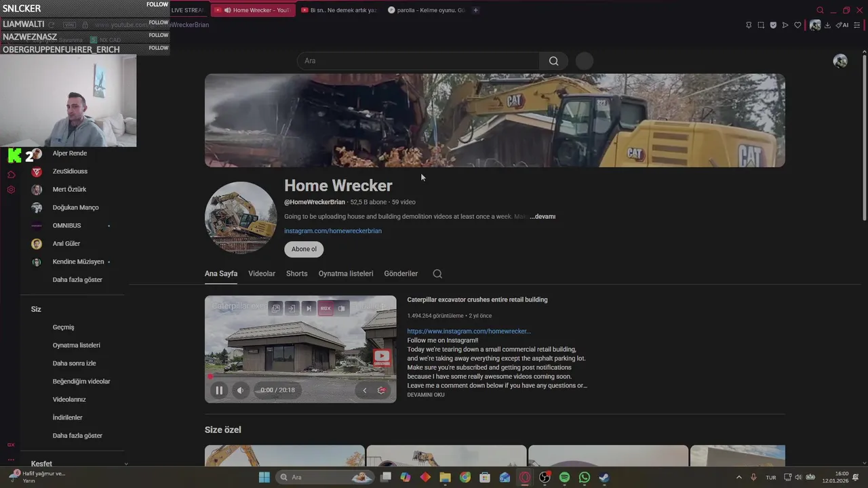868x488 pixels.
Task: Open OBS Studio from the taskbar
Action: pos(545,477)
